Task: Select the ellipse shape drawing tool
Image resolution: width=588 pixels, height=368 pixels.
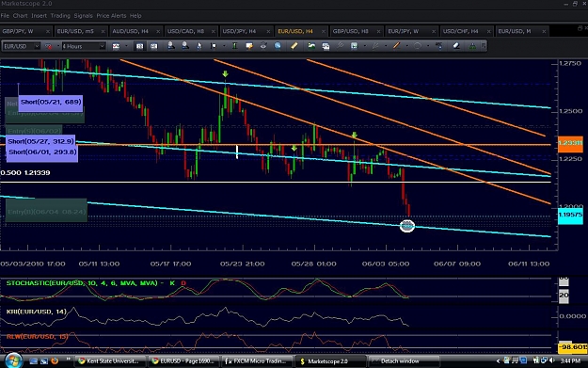Action: [418, 46]
